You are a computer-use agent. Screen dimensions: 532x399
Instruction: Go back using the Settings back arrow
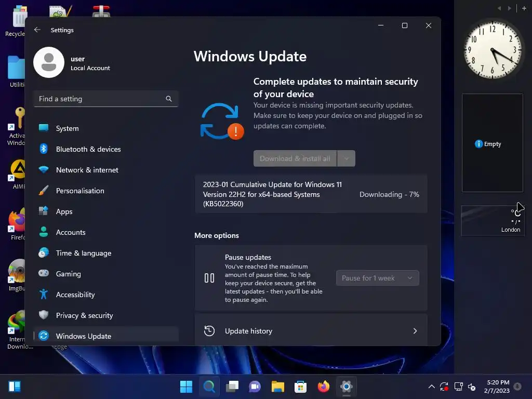click(37, 30)
